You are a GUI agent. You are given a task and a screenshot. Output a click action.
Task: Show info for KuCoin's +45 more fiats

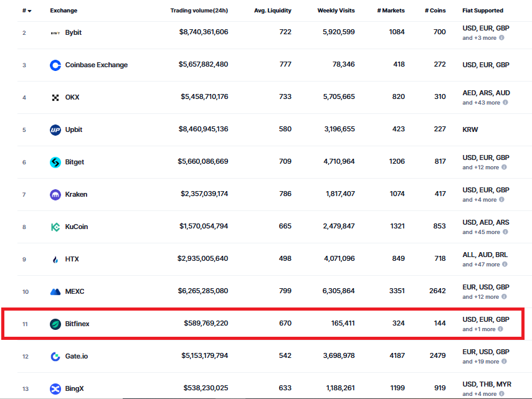point(505,232)
